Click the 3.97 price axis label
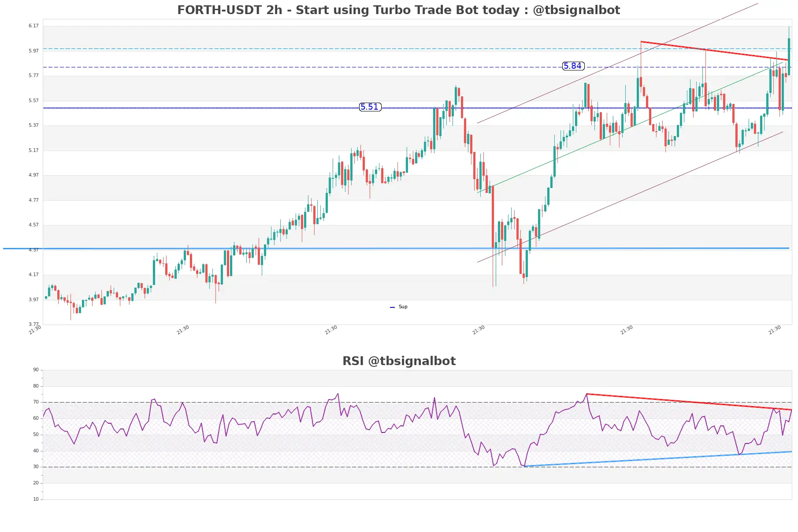This screenshot has width=798, height=532. tap(33, 300)
